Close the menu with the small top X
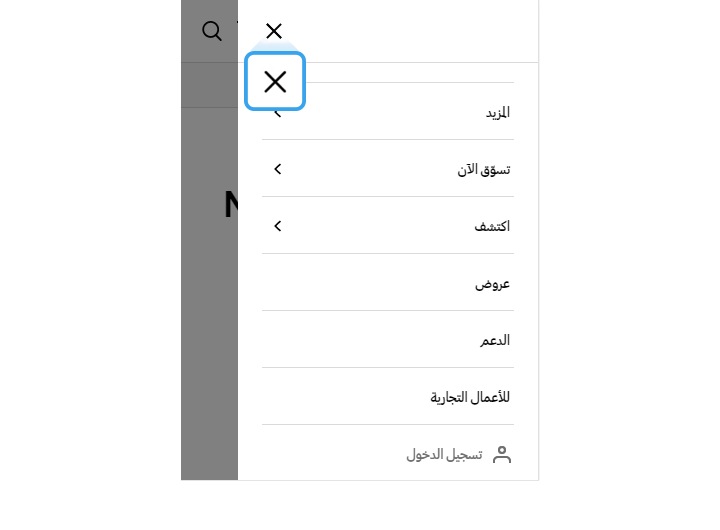The width and height of the screenshot is (720, 530). [x=274, y=31]
